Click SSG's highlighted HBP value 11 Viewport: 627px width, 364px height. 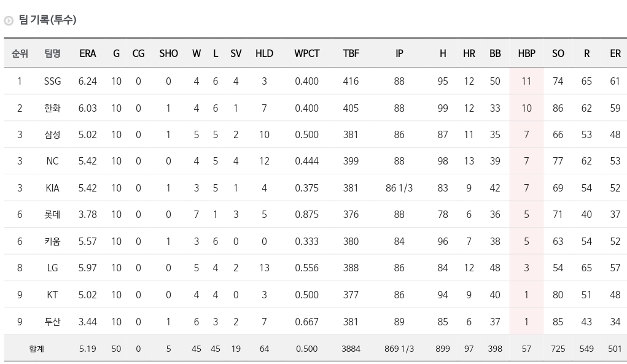526,81
